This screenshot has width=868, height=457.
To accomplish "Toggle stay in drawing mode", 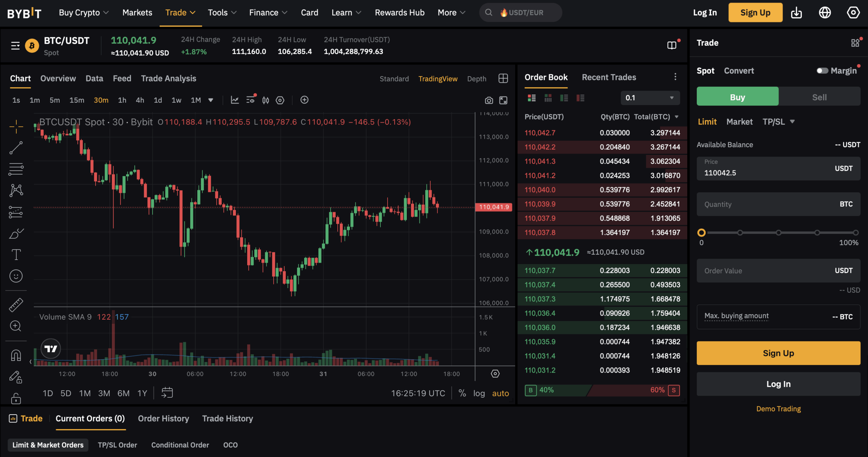I will (x=16, y=377).
